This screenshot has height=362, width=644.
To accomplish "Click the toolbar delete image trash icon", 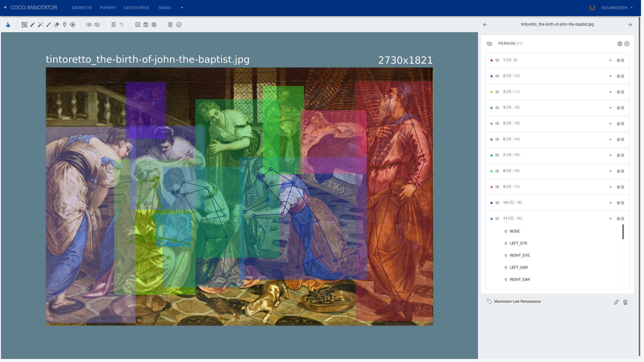I will click(170, 25).
